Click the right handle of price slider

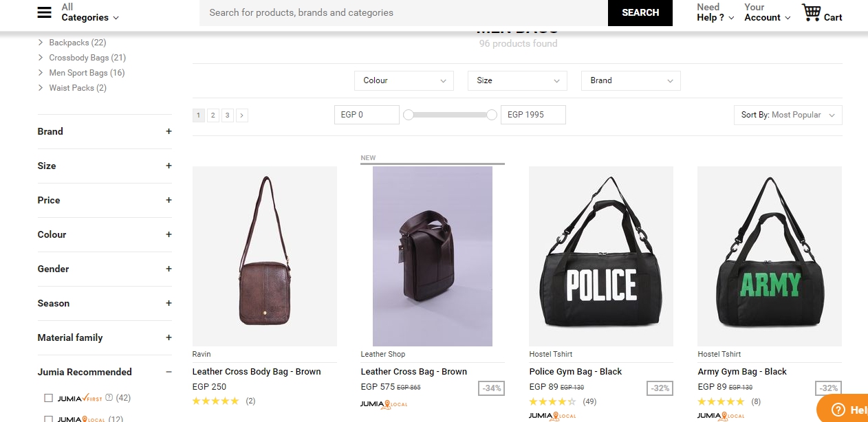pyautogui.click(x=492, y=115)
